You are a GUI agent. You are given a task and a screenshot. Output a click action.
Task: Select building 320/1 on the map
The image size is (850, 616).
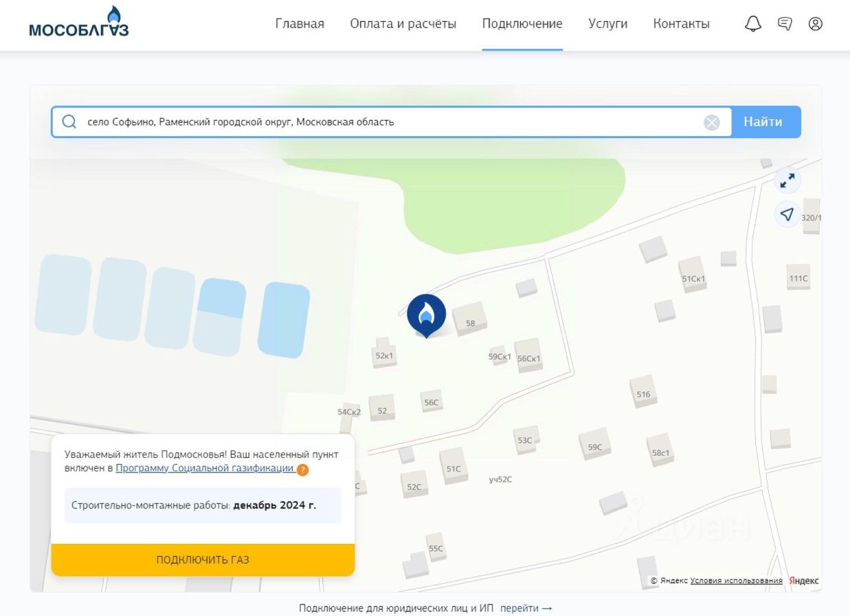(x=812, y=217)
